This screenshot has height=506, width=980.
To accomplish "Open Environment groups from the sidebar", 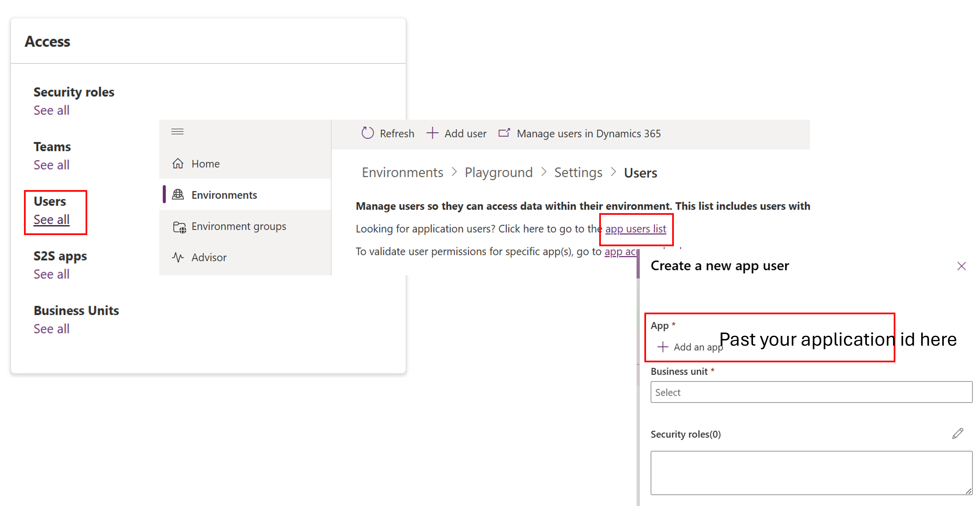I will 239,226.
